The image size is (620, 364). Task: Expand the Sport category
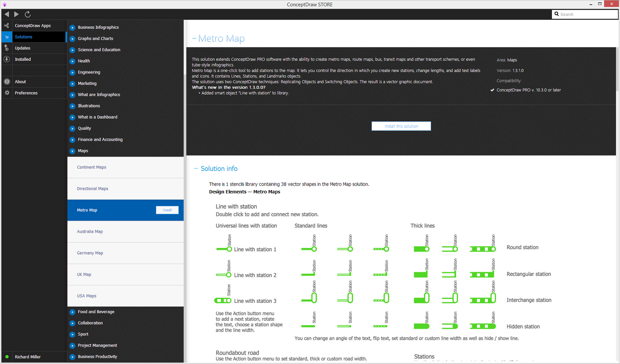[72, 334]
